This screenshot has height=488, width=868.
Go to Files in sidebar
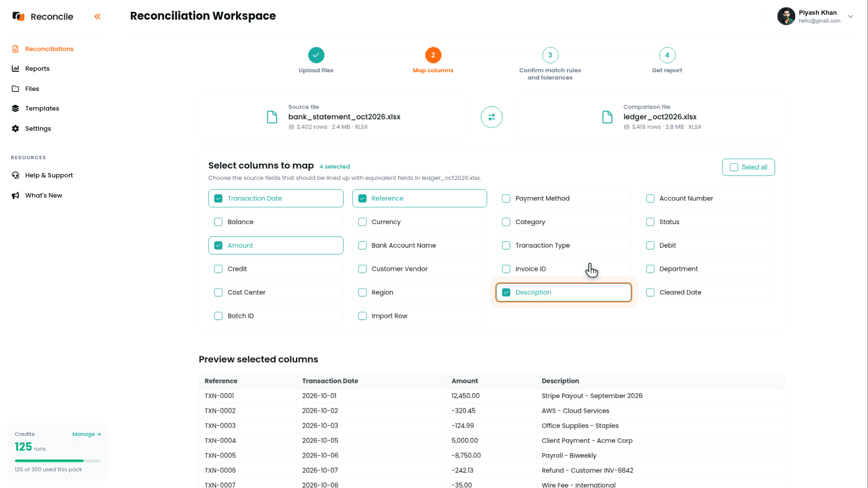click(x=32, y=89)
